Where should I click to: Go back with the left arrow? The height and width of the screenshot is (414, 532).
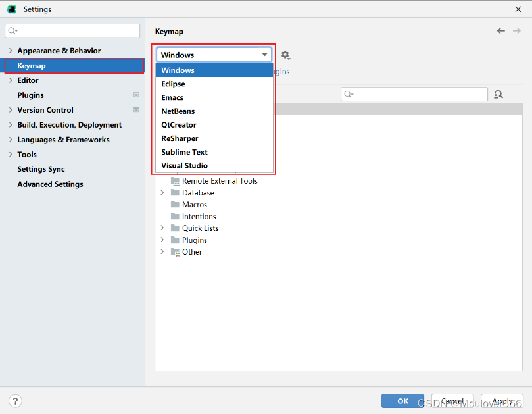click(501, 31)
